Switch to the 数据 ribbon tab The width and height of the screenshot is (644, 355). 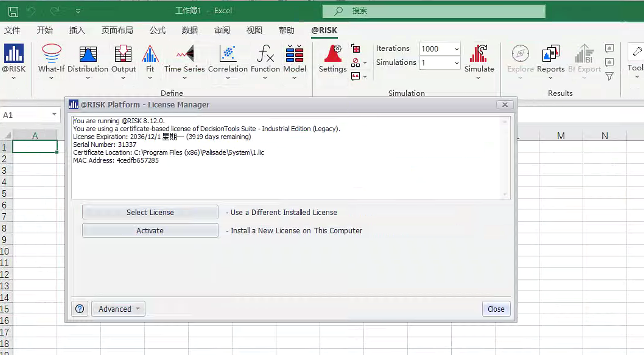click(x=190, y=30)
